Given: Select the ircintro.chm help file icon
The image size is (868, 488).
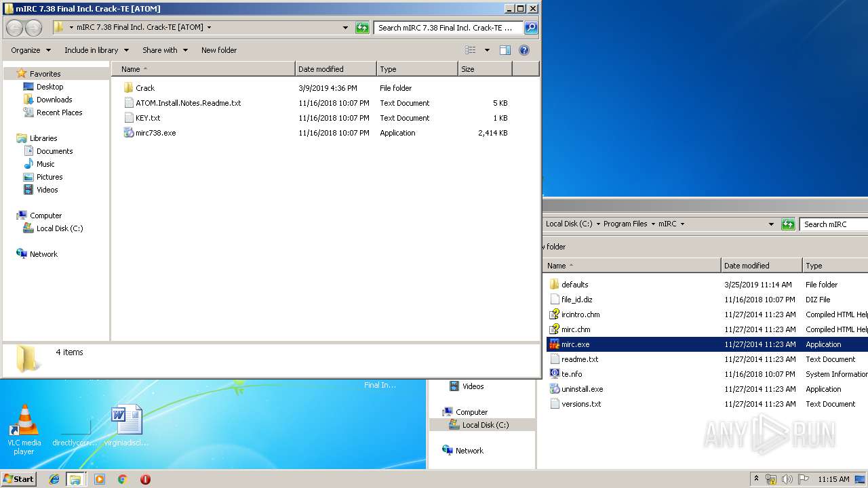Looking at the screenshot, I should pyautogui.click(x=554, y=314).
